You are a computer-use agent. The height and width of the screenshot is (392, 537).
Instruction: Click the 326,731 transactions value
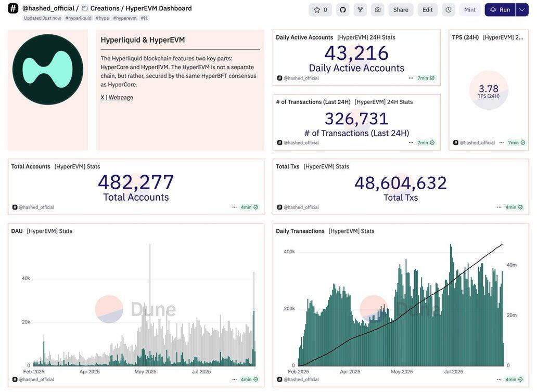click(x=356, y=119)
